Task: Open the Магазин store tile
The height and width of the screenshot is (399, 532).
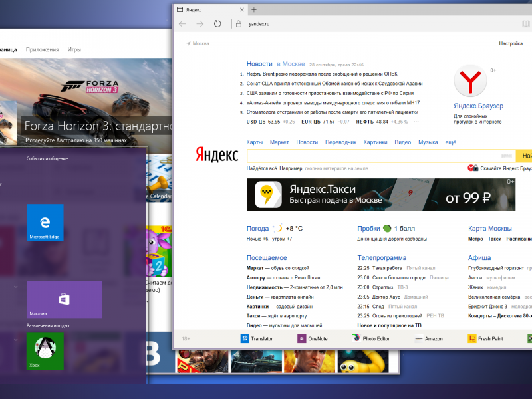Action: coord(64,300)
